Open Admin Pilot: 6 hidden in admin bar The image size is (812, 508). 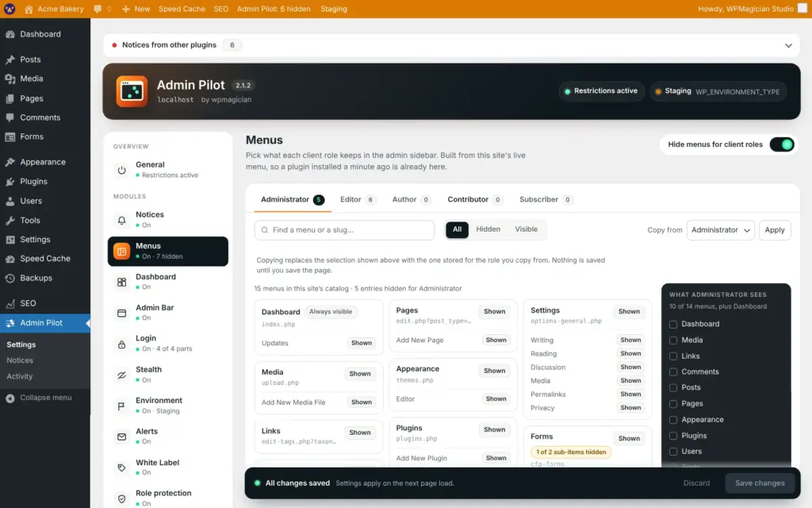click(x=274, y=9)
